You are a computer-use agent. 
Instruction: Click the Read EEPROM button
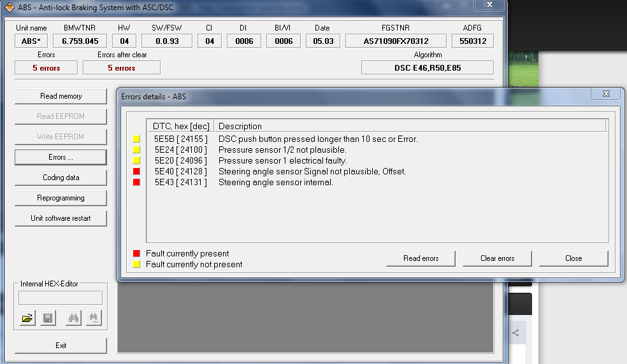61,116
